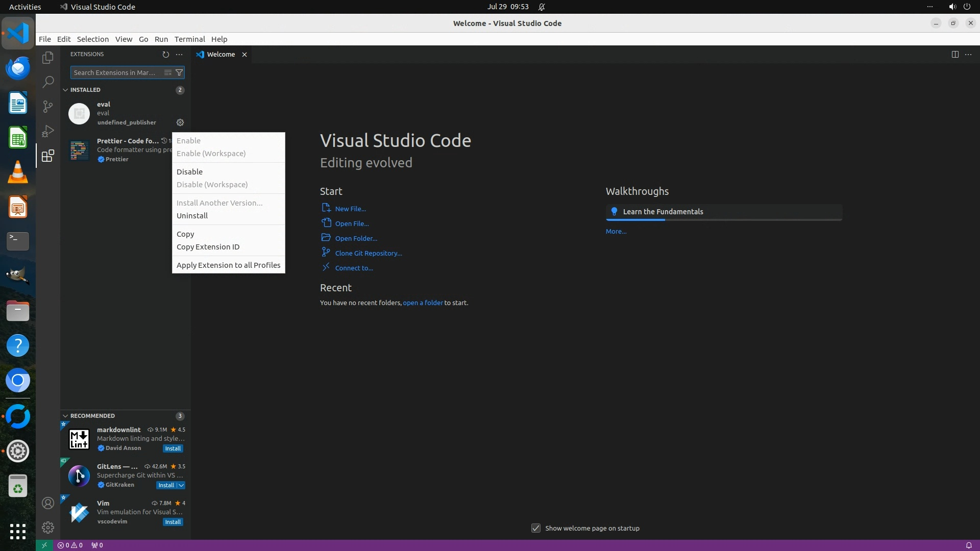
Task: Select Uninstall from the context menu
Action: click(x=192, y=216)
